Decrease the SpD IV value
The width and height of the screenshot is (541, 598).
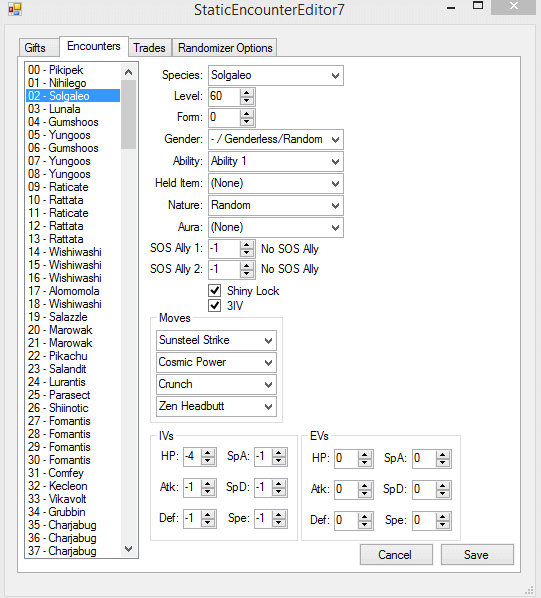pyautogui.click(x=279, y=492)
